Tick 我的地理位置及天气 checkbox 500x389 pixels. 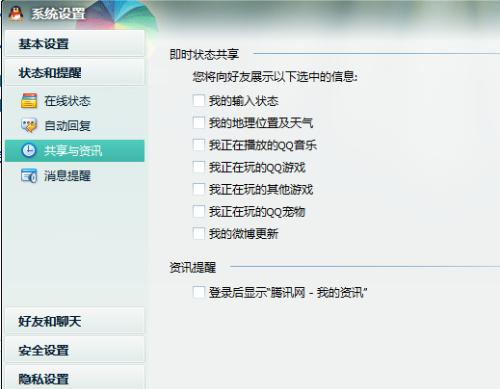(x=199, y=123)
